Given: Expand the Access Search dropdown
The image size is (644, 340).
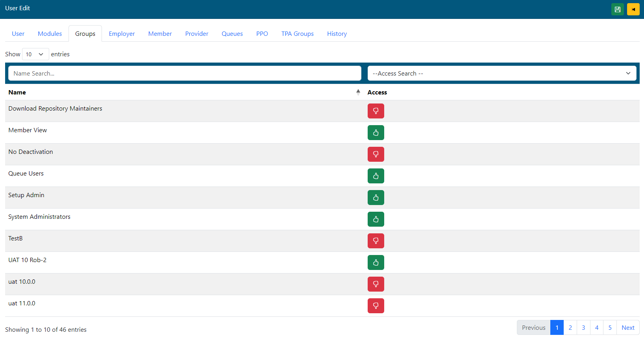Looking at the screenshot, I should 502,74.
